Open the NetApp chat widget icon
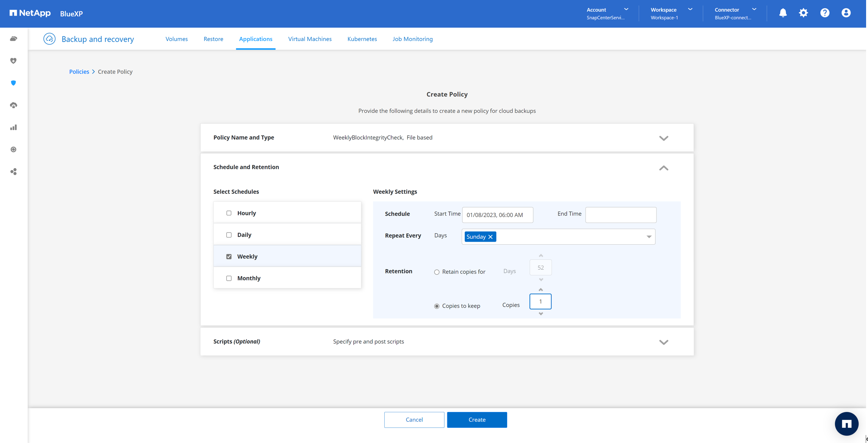Image resolution: width=868 pixels, height=443 pixels. pyautogui.click(x=846, y=423)
